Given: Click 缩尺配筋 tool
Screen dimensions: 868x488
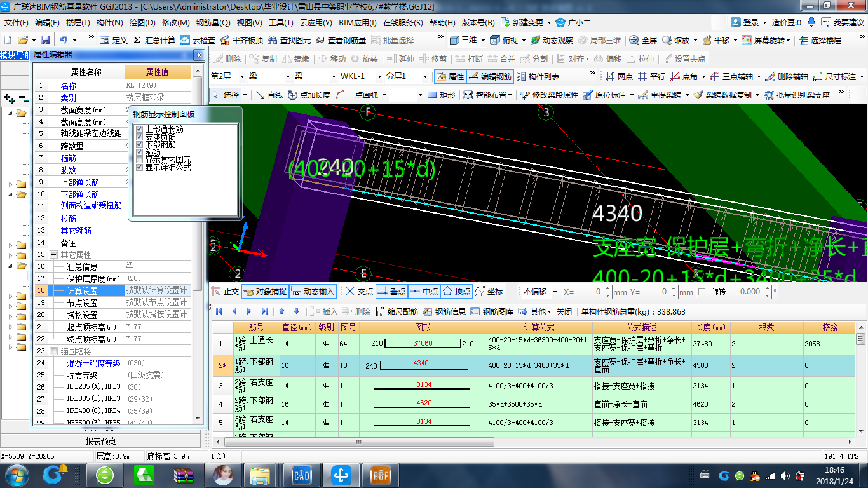Looking at the screenshot, I should pyautogui.click(x=397, y=311).
